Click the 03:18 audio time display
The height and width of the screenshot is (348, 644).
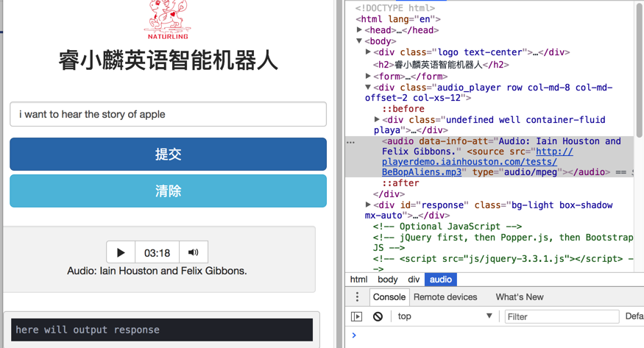(157, 253)
